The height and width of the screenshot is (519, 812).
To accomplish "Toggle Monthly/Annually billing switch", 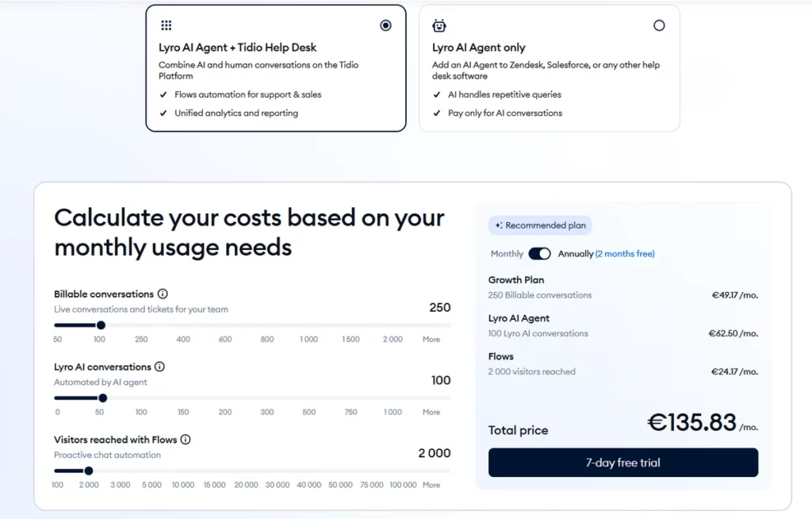I will click(x=539, y=253).
